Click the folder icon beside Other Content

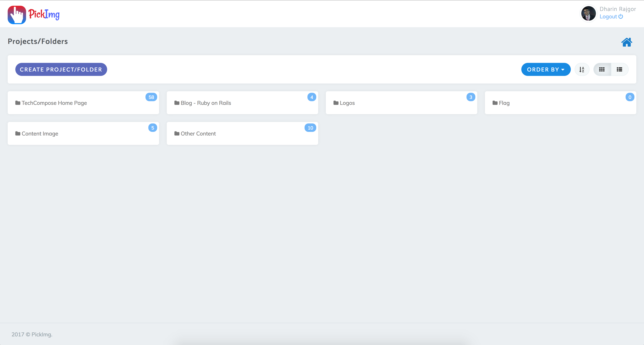177,134
